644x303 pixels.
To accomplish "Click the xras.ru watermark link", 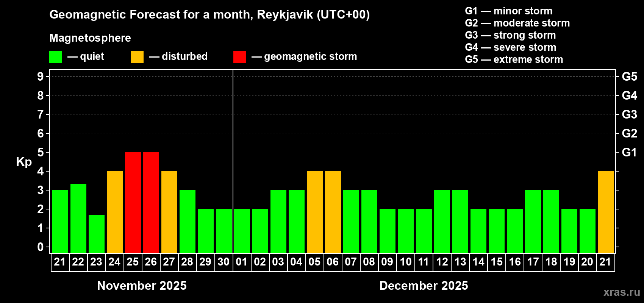I will coord(622,292).
